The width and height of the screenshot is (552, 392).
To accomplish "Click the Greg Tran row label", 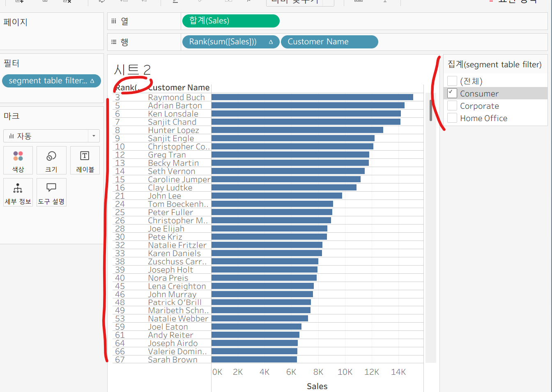I will point(167,155).
